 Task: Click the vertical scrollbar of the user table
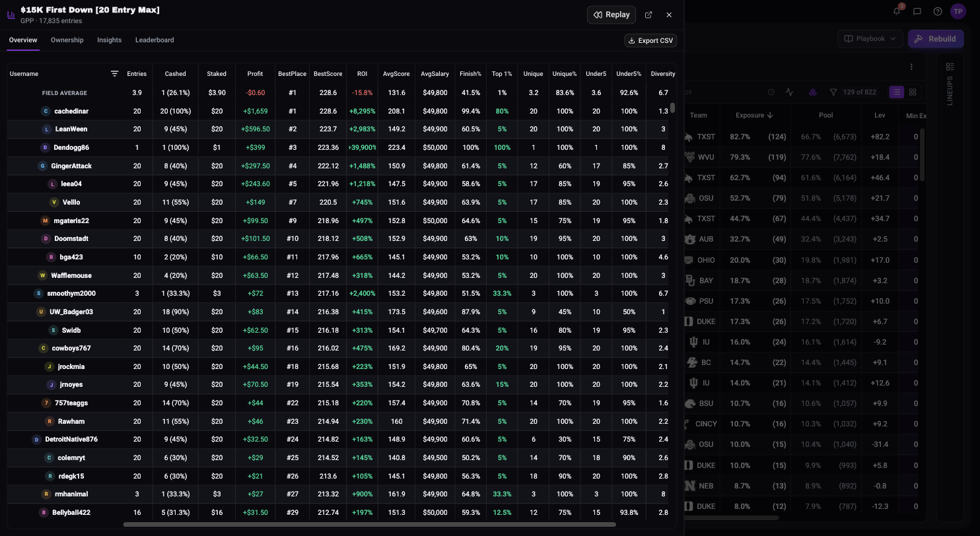point(672,108)
